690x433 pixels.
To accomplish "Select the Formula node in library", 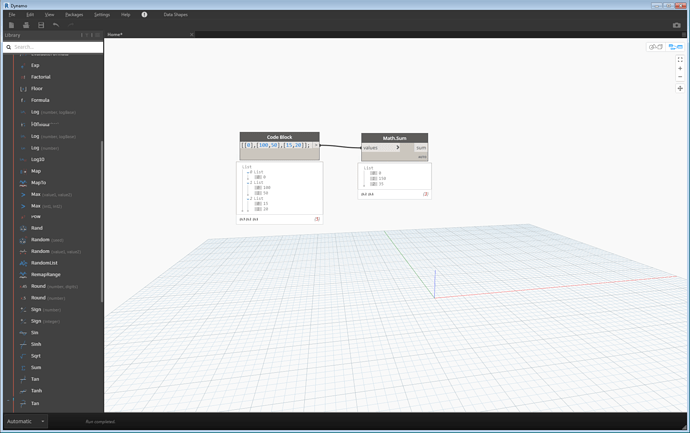I will click(40, 100).
